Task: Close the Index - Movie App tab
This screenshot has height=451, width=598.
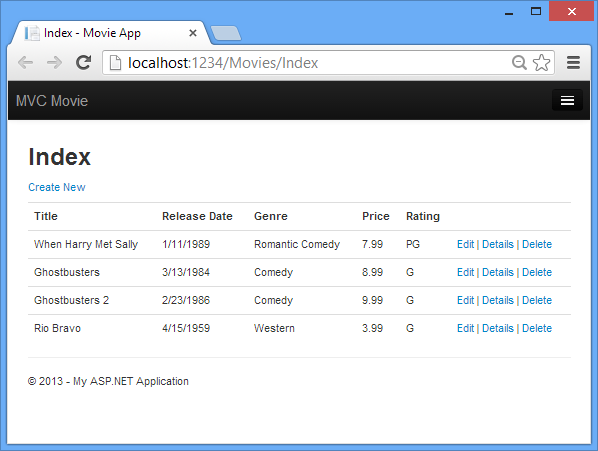Action: coord(193,33)
